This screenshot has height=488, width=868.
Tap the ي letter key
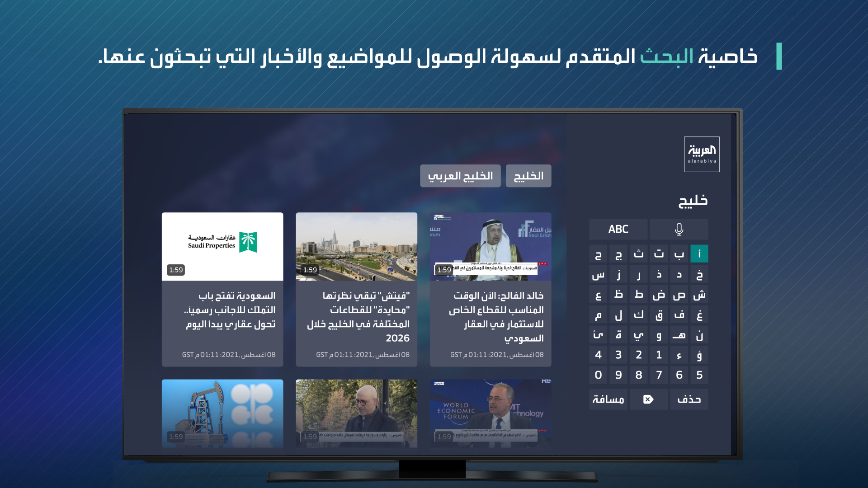(x=639, y=335)
